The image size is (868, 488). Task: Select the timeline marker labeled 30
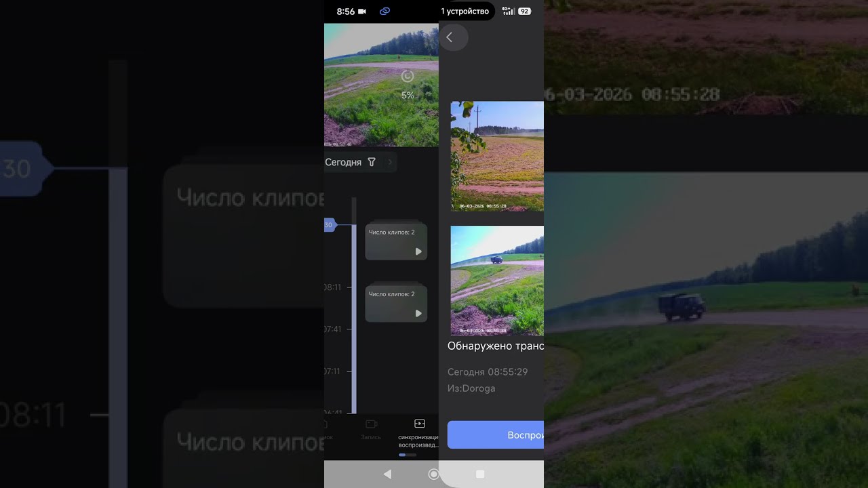click(x=330, y=225)
